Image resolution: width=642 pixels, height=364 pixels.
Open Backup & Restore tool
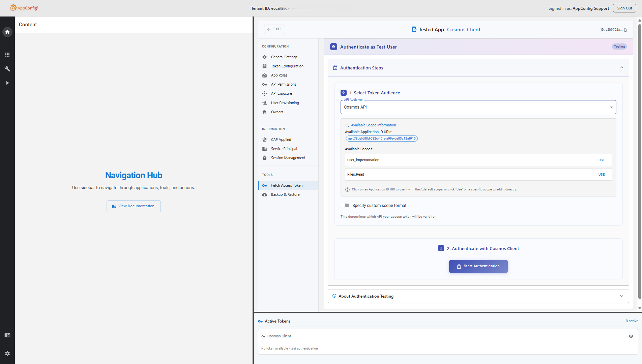285,195
